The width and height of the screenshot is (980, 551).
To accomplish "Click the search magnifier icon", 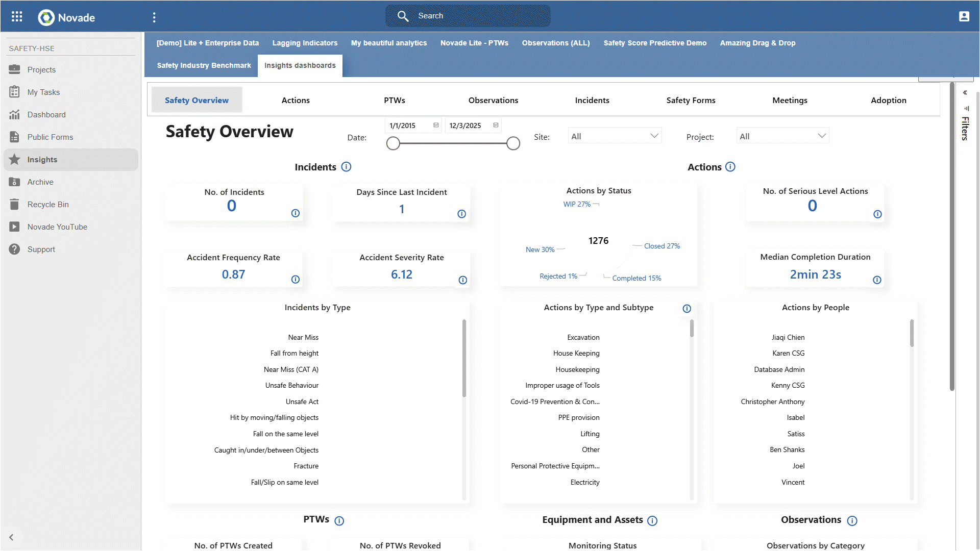I will pos(403,16).
